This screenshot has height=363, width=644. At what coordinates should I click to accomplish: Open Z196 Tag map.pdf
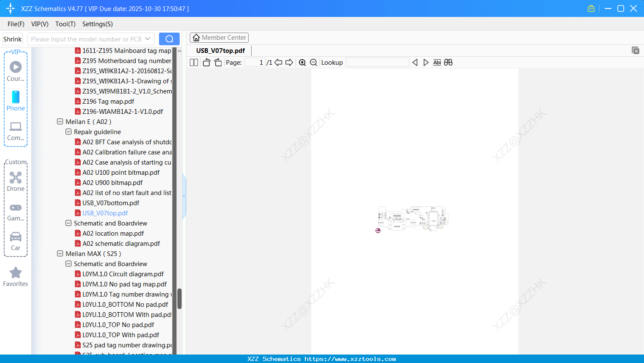(108, 102)
